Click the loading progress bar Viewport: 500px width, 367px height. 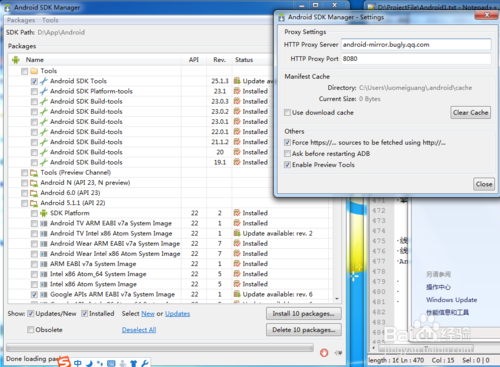point(160,348)
